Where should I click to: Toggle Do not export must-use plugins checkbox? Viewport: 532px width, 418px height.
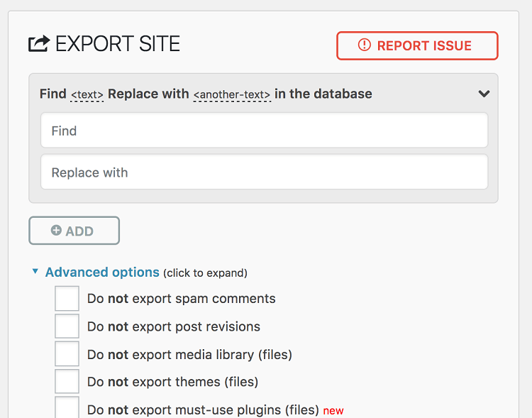click(67, 407)
